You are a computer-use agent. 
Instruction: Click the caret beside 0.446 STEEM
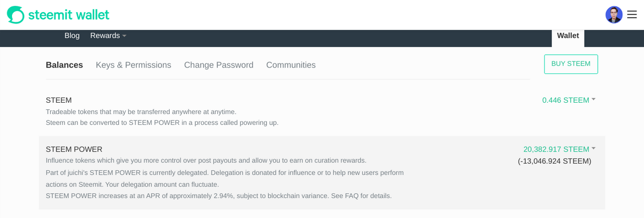[594, 99]
